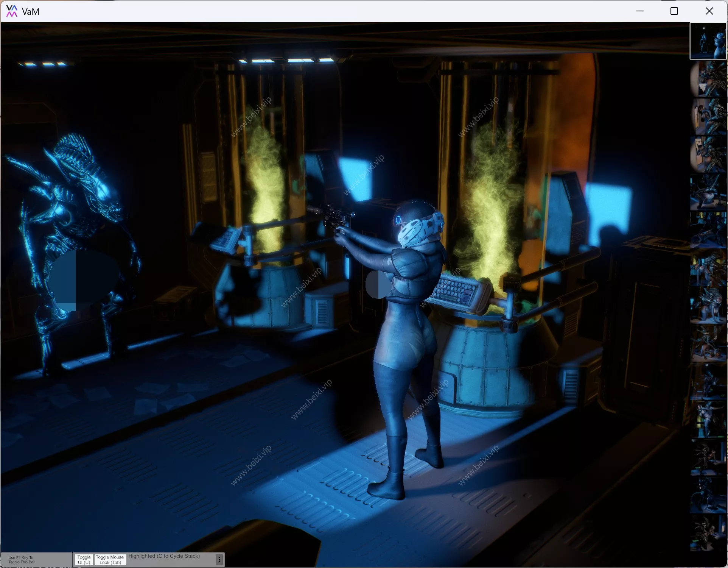The width and height of the screenshot is (728, 568).
Task: Click the Toggle Mouse Look (Tab) button
Action: click(x=110, y=560)
